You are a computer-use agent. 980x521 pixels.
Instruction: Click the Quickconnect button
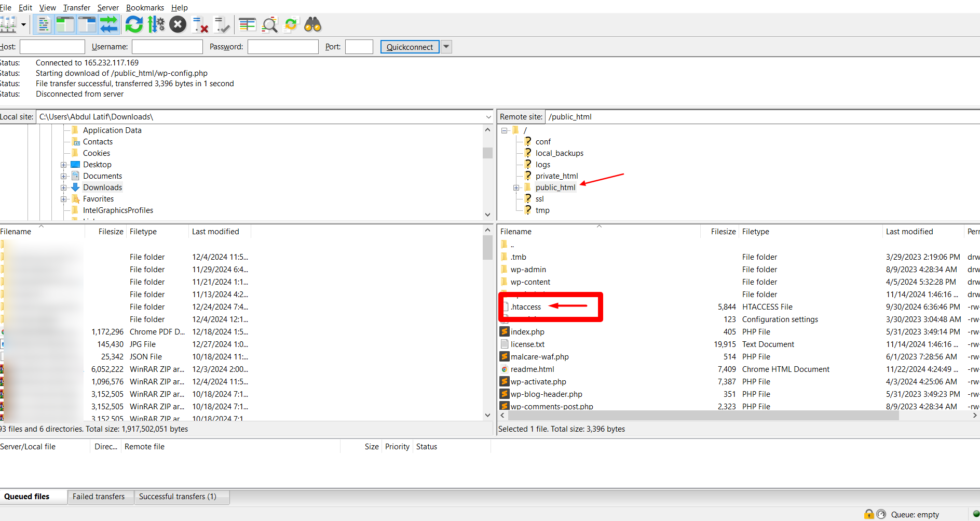[410, 47]
